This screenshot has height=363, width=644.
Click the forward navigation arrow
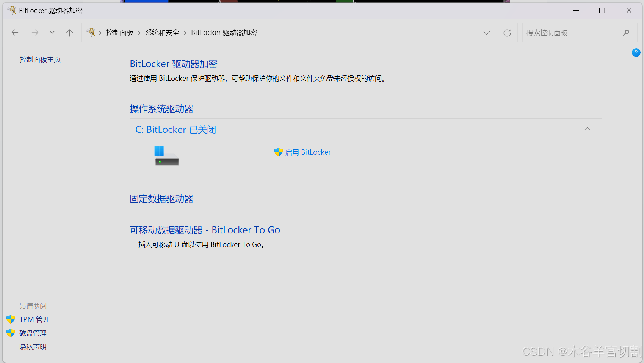35,33
